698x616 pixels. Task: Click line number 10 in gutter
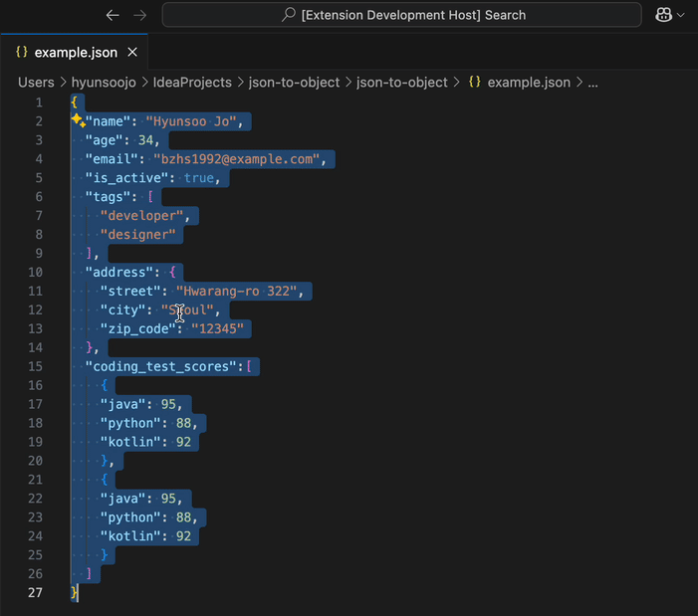tap(35, 273)
